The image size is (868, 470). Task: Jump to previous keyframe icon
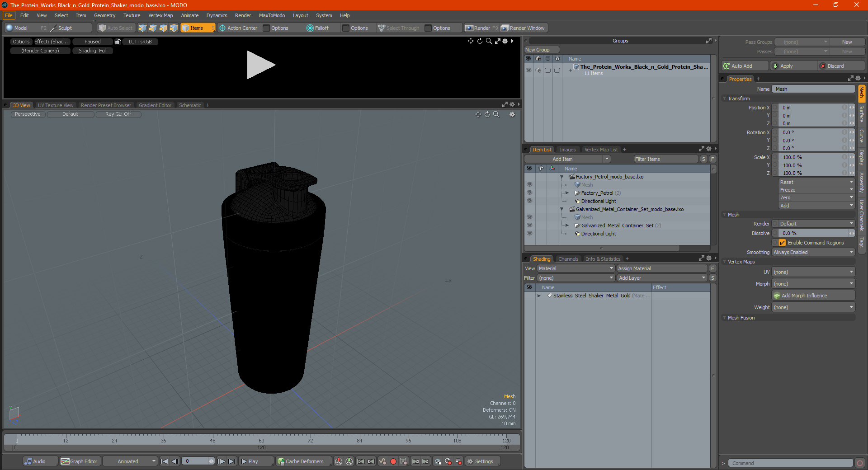(372, 461)
